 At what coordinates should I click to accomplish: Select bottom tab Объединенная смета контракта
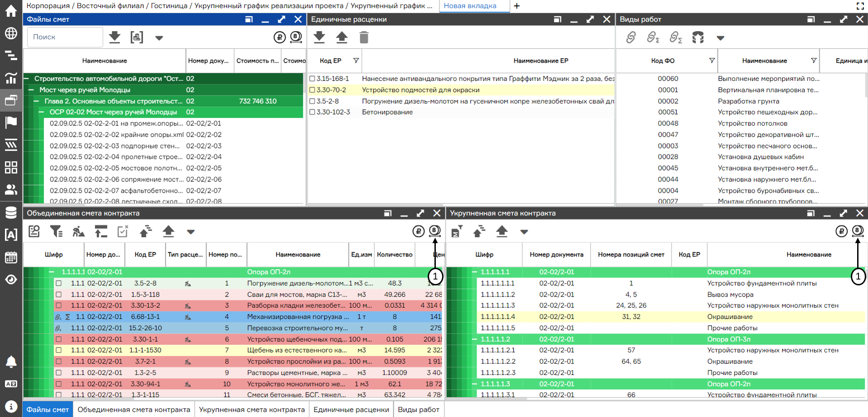tap(134, 409)
